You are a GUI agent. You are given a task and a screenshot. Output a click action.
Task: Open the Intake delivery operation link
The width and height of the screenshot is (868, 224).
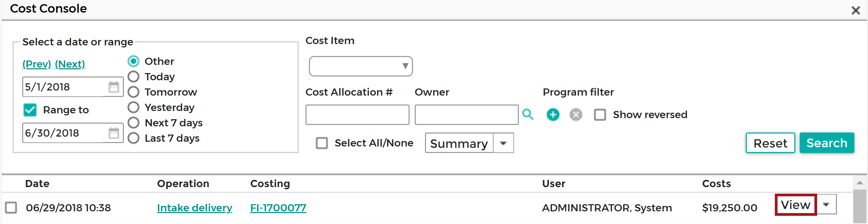(195, 208)
